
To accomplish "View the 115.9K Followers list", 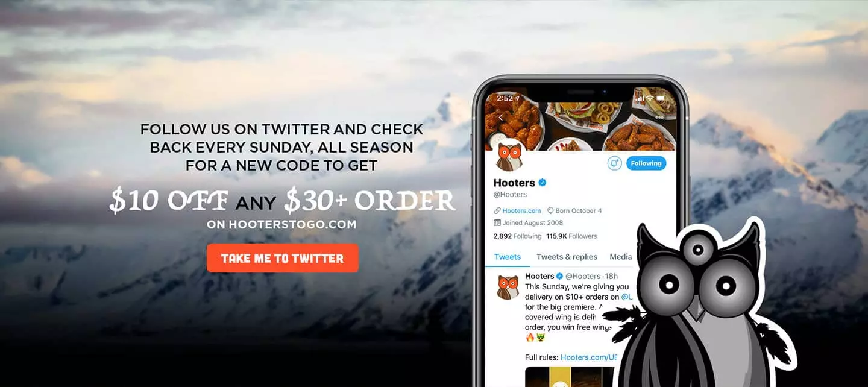I will click(571, 236).
